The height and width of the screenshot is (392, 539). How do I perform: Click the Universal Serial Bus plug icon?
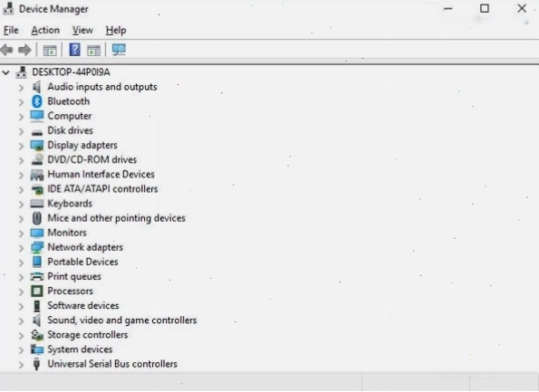pyautogui.click(x=36, y=364)
